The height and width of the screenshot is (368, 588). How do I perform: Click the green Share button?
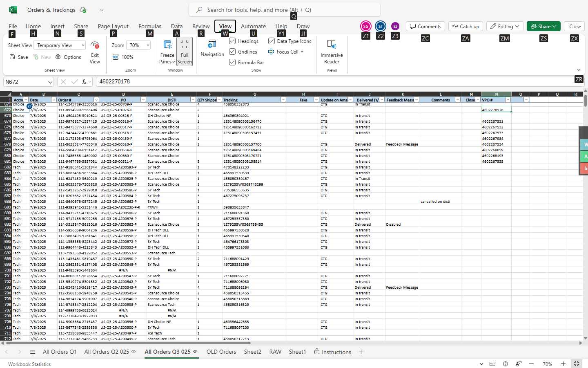[543, 26]
